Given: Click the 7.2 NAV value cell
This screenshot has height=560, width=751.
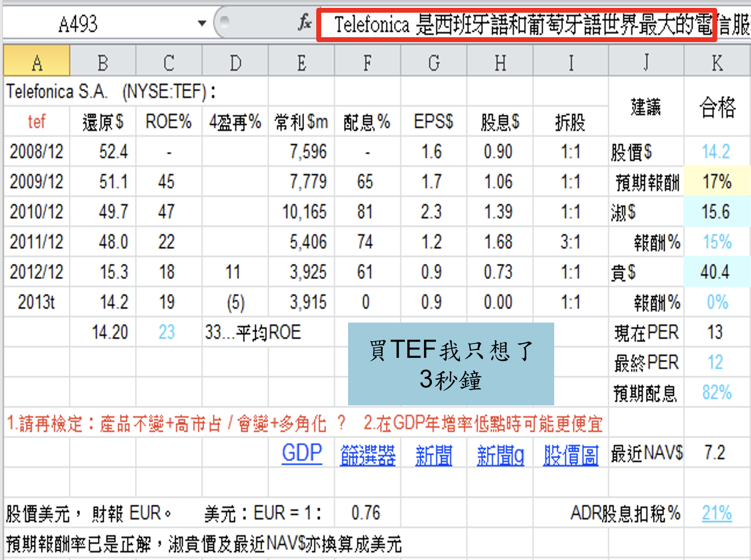Looking at the screenshot, I should (x=718, y=452).
